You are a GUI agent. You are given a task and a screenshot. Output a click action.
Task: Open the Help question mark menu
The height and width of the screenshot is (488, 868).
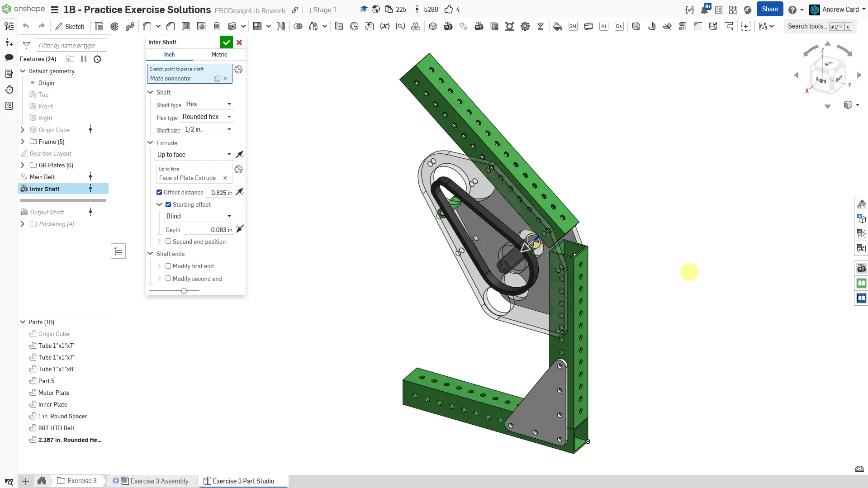(x=792, y=10)
